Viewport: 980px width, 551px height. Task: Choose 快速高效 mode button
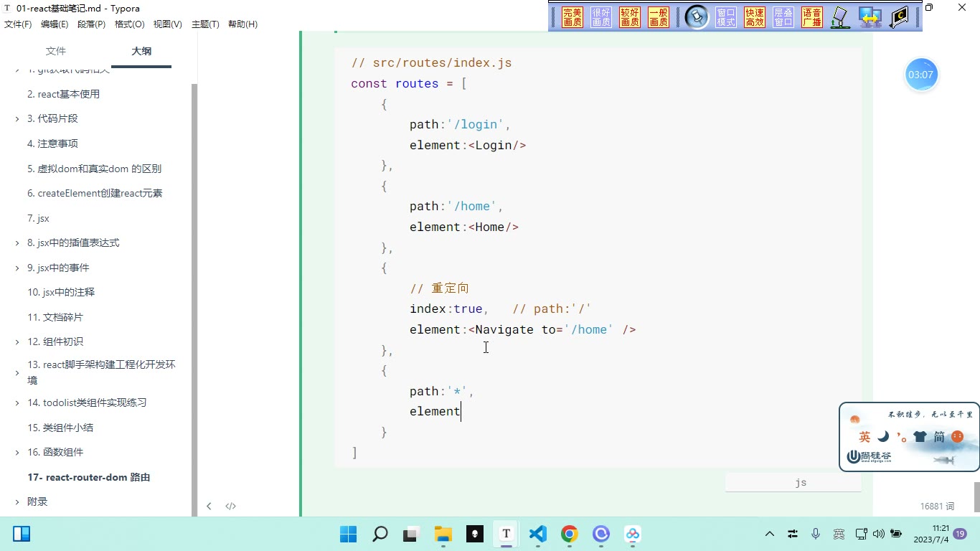[x=755, y=17]
